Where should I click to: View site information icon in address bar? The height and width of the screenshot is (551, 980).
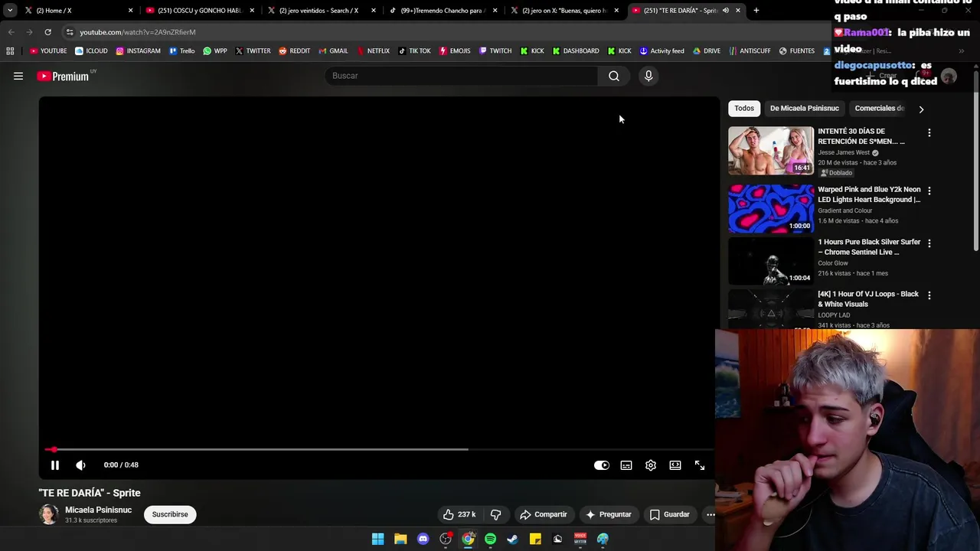pyautogui.click(x=70, y=32)
